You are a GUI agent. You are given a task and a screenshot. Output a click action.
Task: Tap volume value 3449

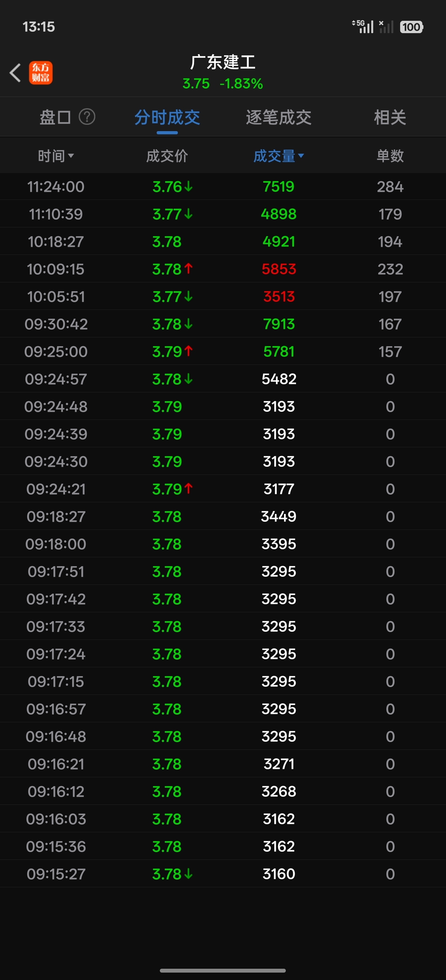pyautogui.click(x=279, y=516)
